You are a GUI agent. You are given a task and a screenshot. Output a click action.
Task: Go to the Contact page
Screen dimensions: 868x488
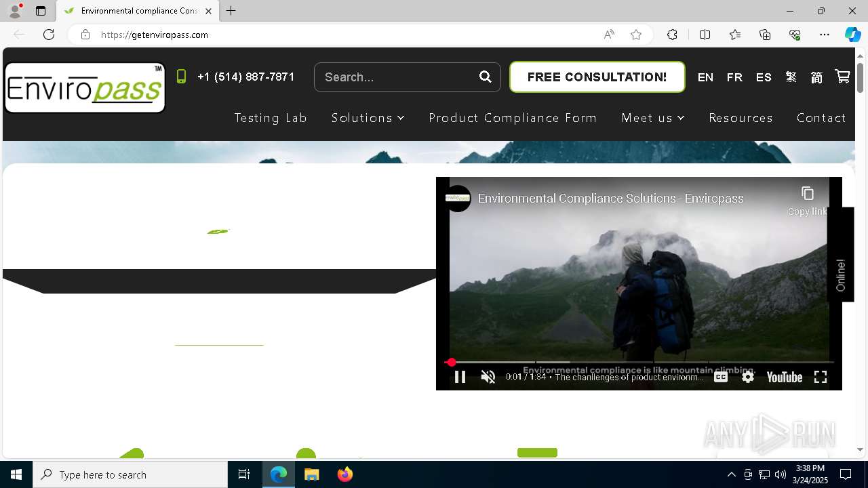(821, 118)
